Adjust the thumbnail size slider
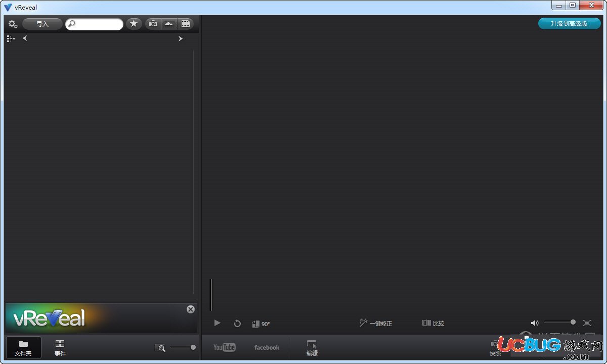Image resolution: width=607 pixels, height=364 pixels. pos(183,347)
